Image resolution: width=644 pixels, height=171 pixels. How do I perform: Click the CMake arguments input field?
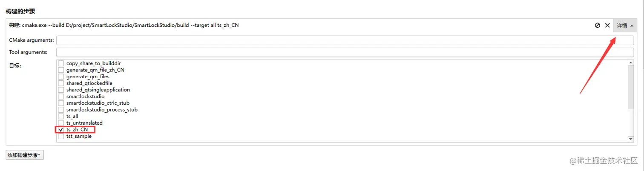(345, 40)
